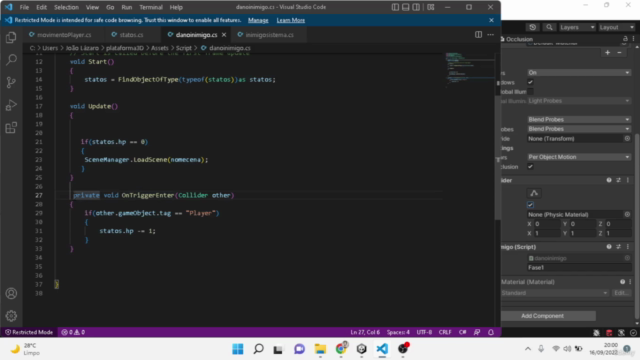Open presets for the collider component
The height and width of the screenshot is (360, 640).
pos(618,180)
